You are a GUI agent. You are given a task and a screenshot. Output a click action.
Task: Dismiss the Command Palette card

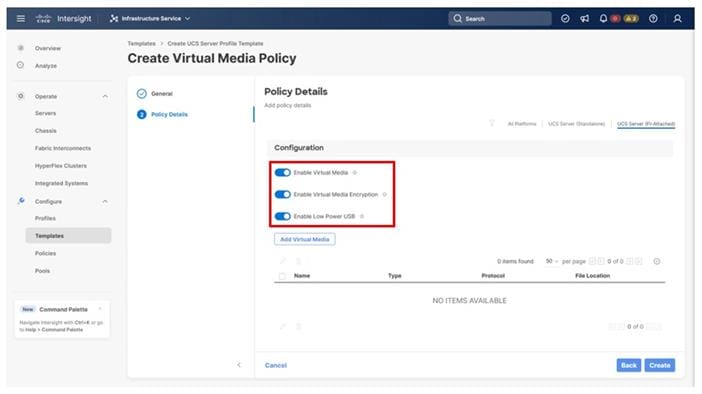100,308
